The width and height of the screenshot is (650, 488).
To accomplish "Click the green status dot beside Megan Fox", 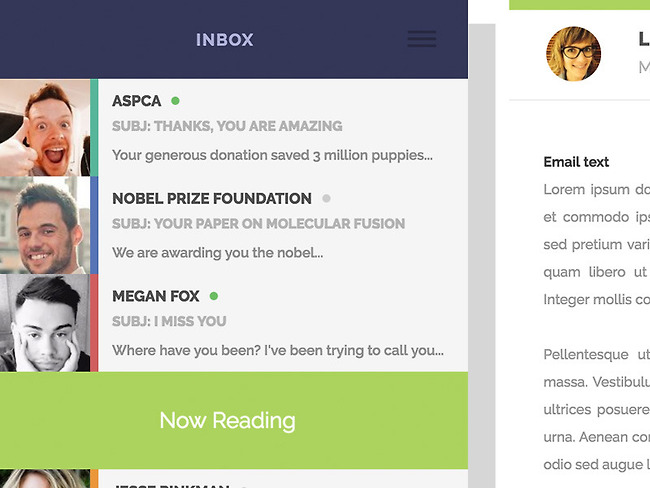I will click(x=214, y=296).
